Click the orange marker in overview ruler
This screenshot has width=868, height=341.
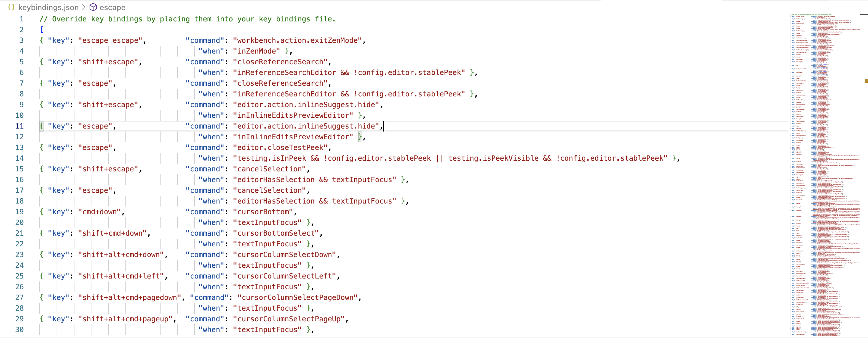click(x=866, y=81)
